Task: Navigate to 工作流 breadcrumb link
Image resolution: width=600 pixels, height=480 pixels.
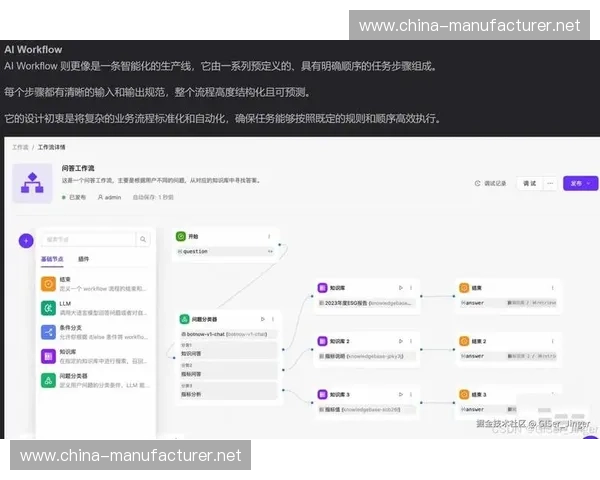Action: tap(20, 147)
